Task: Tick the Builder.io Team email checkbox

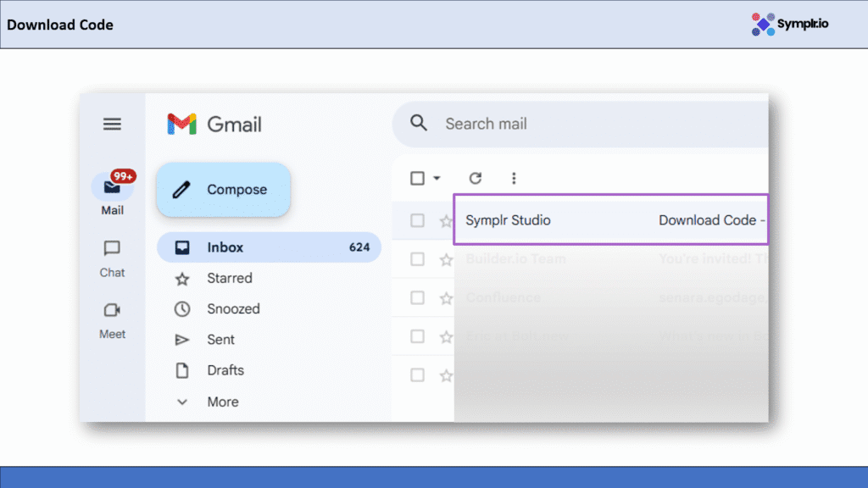Action: (x=417, y=259)
